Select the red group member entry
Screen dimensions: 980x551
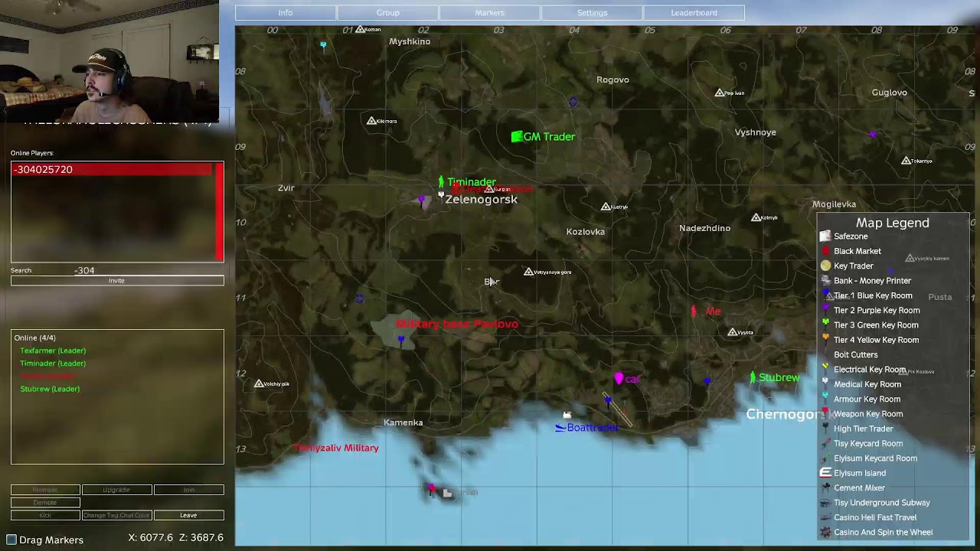(x=47, y=377)
